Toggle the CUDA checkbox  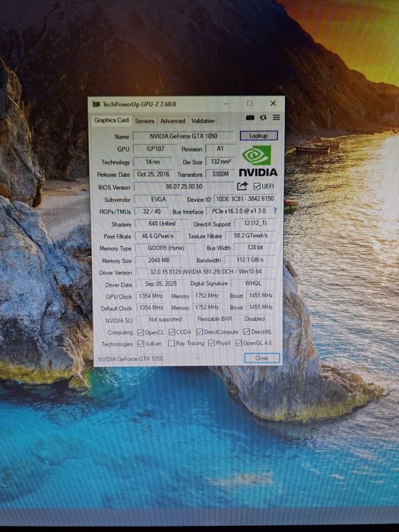coord(172,332)
